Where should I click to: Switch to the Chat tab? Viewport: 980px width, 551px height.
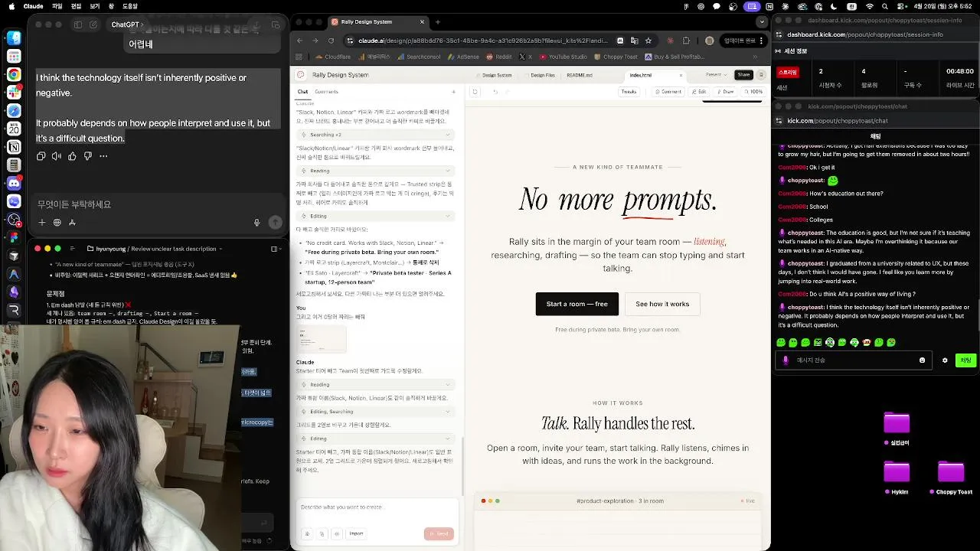(302, 92)
